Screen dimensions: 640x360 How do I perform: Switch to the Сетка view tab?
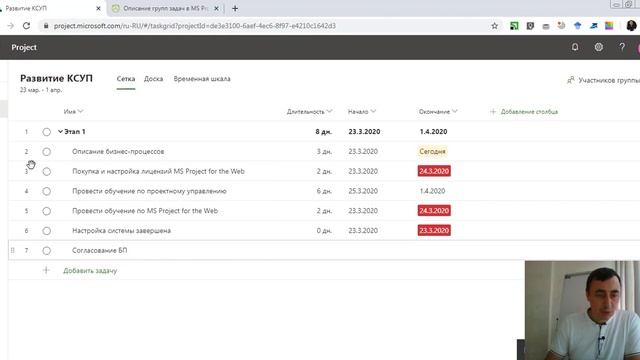tap(126, 79)
